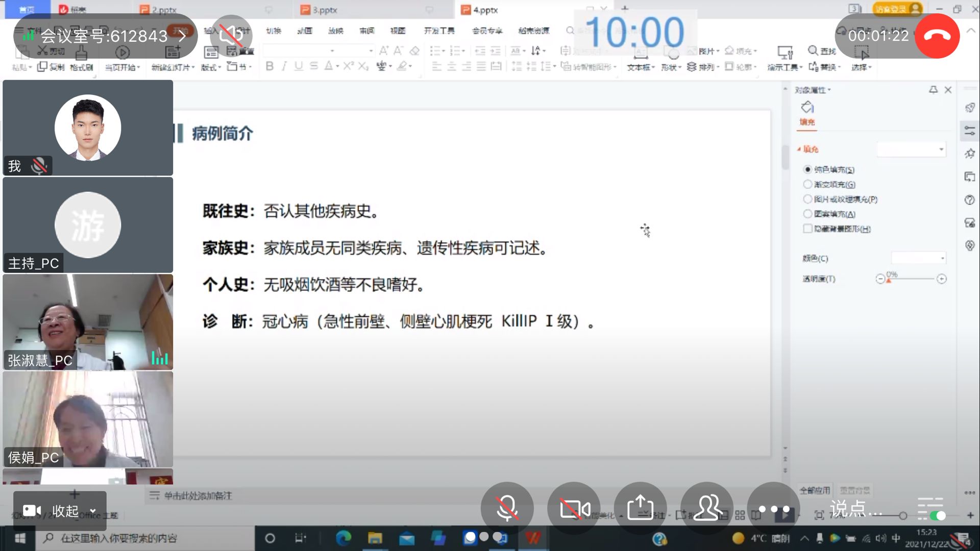
Task: Open Microsoft Edge from the taskbar
Action: pyautogui.click(x=343, y=538)
